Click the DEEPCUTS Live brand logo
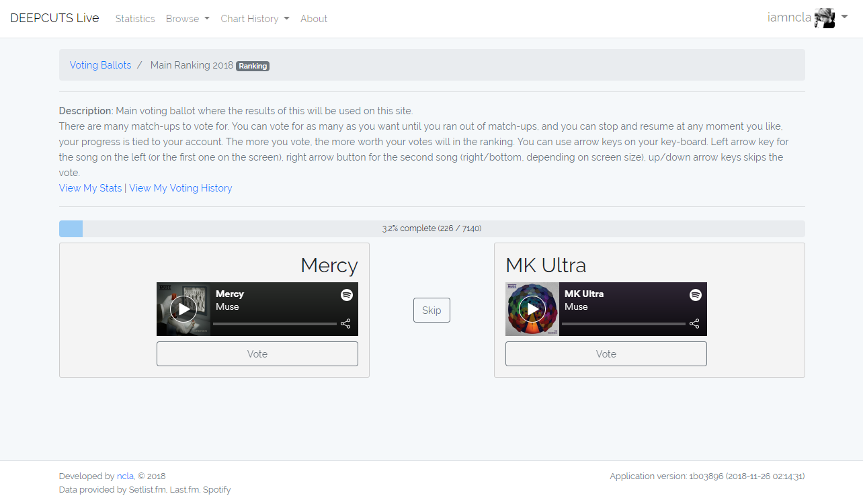The image size is (863, 504). click(x=54, y=18)
